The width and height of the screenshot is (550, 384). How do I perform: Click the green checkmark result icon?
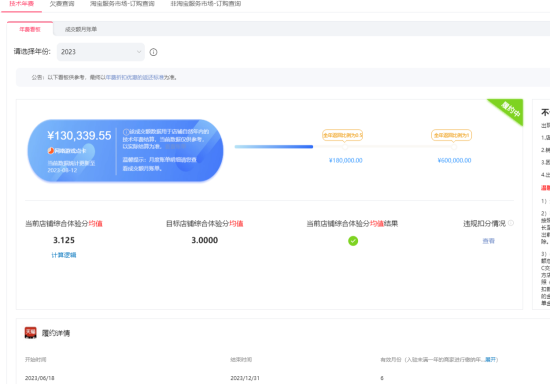[353, 241]
